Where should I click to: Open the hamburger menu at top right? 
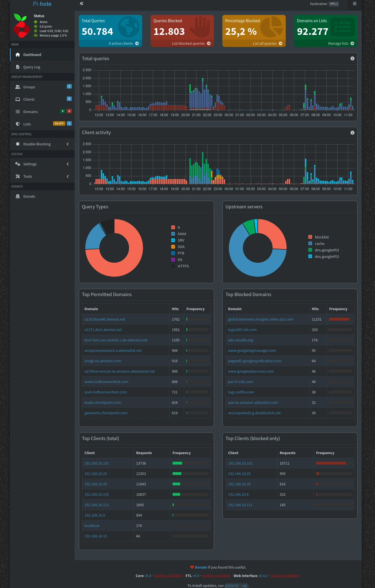(354, 4)
